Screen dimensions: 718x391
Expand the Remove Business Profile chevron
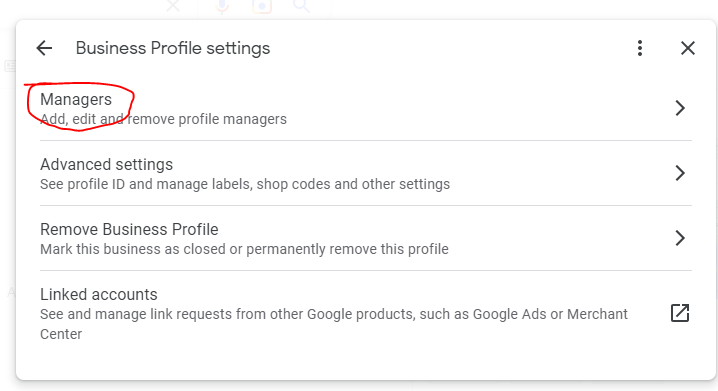[680, 238]
